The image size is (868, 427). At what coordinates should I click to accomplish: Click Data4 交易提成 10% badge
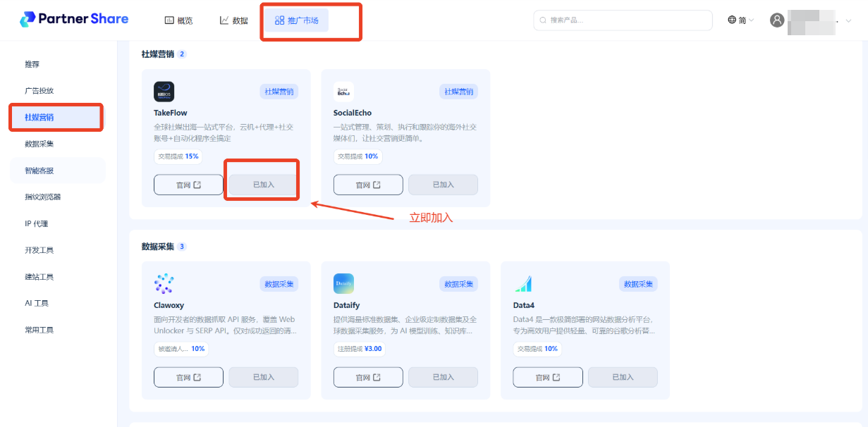(x=537, y=349)
